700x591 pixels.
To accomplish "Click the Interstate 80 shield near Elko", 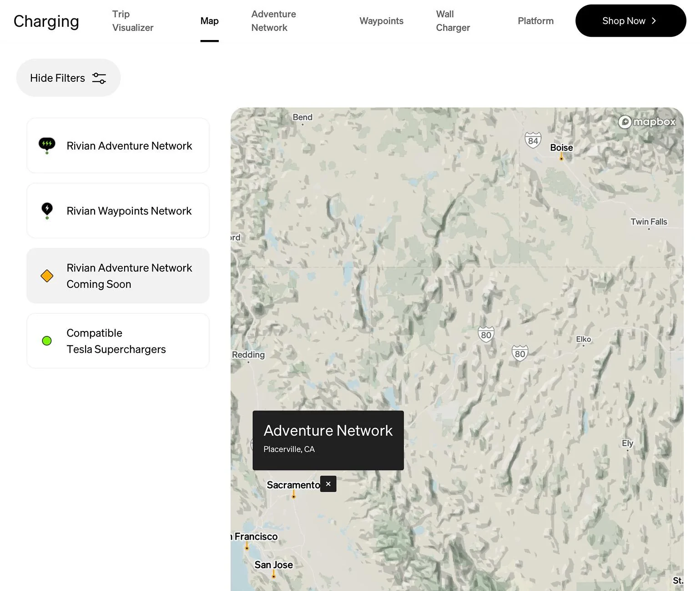I will tap(520, 354).
